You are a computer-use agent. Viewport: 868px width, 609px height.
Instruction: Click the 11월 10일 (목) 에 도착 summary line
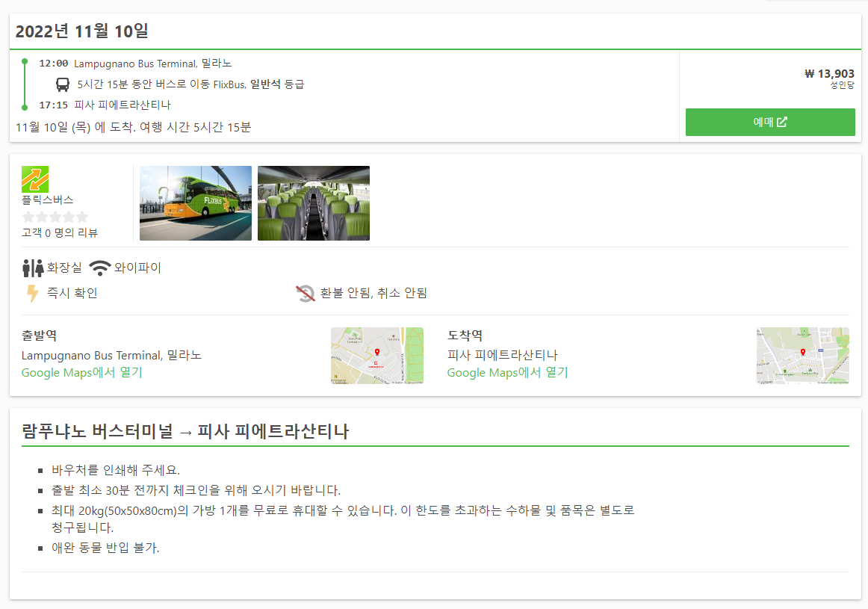[134, 127]
